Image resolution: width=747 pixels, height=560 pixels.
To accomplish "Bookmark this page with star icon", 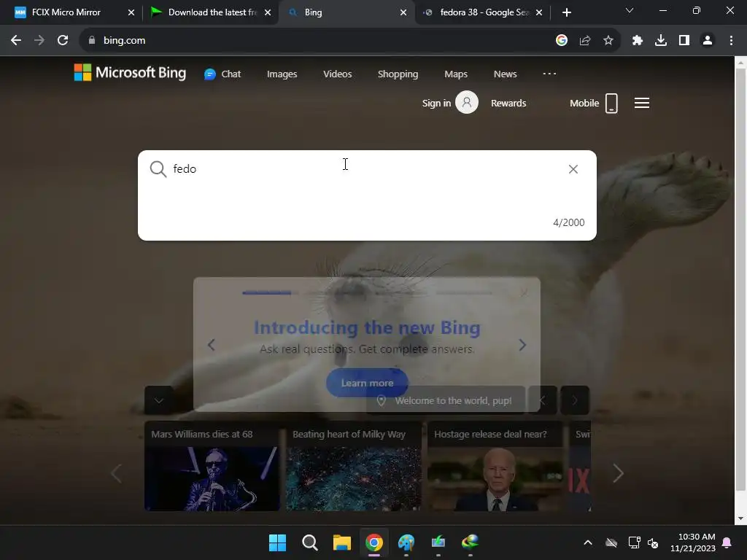I will coord(608,41).
